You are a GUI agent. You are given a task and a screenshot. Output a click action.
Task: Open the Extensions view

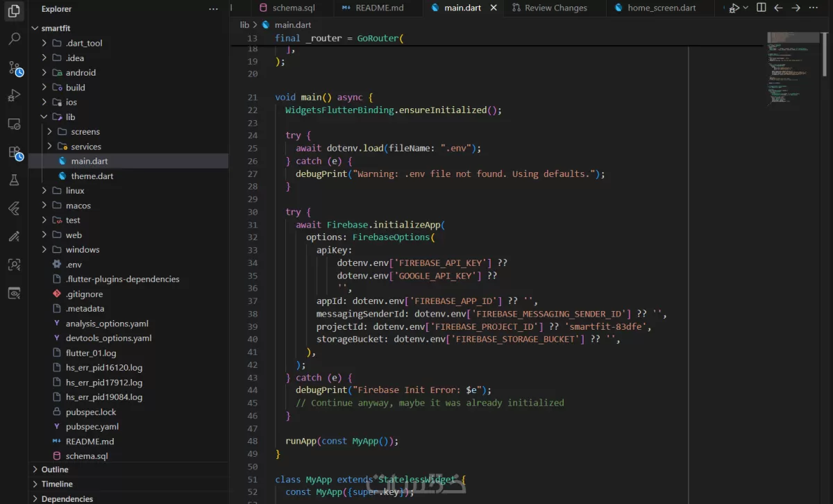coord(15,152)
